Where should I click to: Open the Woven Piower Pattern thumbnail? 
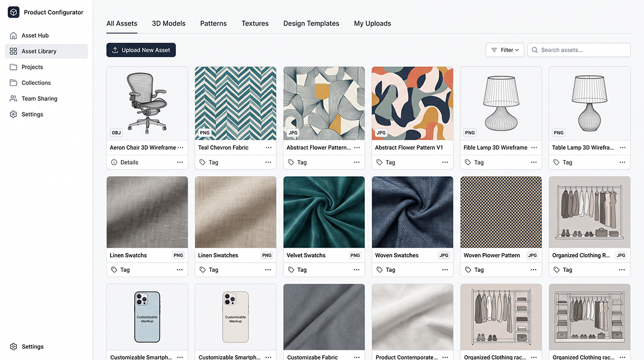click(x=501, y=212)
